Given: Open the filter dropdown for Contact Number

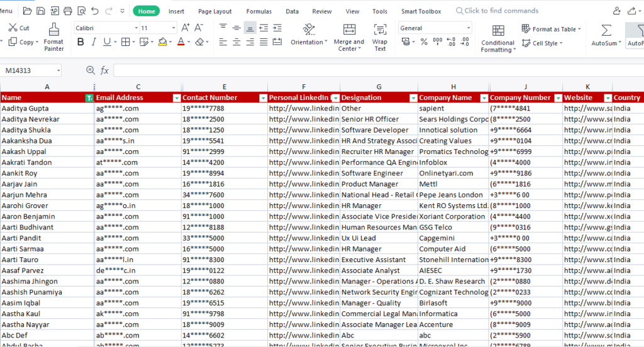Looking at the screenshot, I should pyautogui.click(x=264, y=97).
